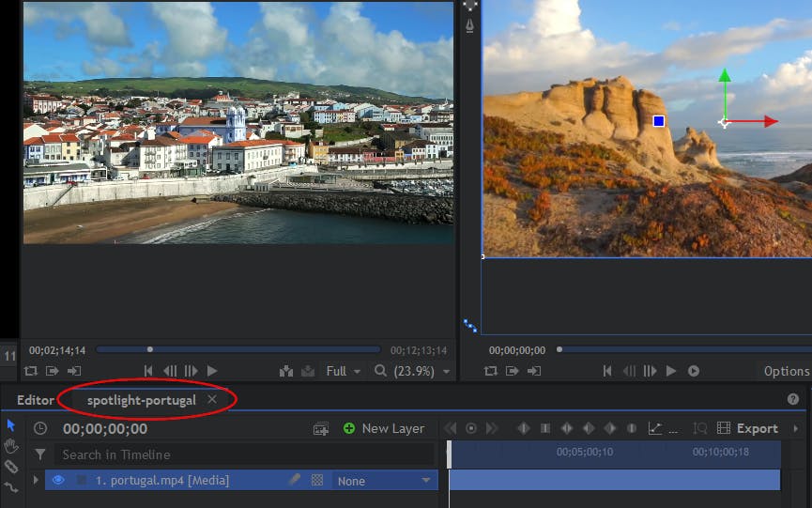Activate the Hand tool in timeline
The height and width of the screenshot is (508, 812).
click(x=11, y=446)
